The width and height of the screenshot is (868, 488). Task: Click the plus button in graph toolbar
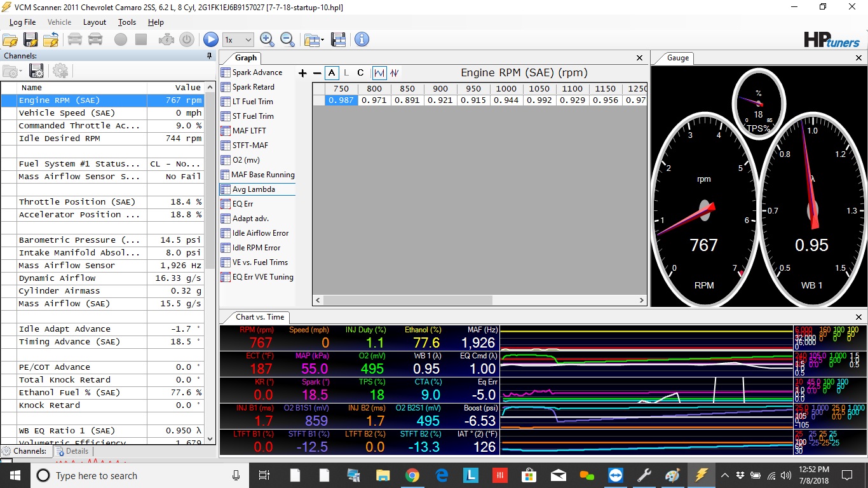pos(302,73)
